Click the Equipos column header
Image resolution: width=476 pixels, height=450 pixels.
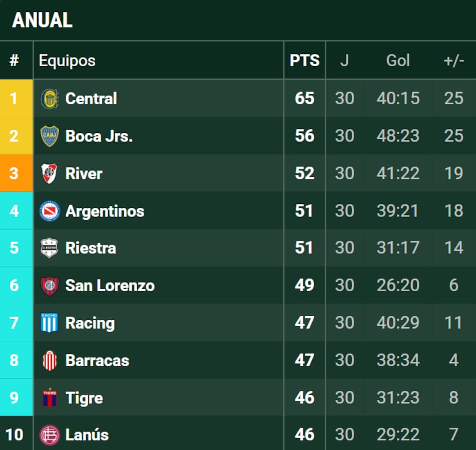pyautogui.click(x=67, y=61)
